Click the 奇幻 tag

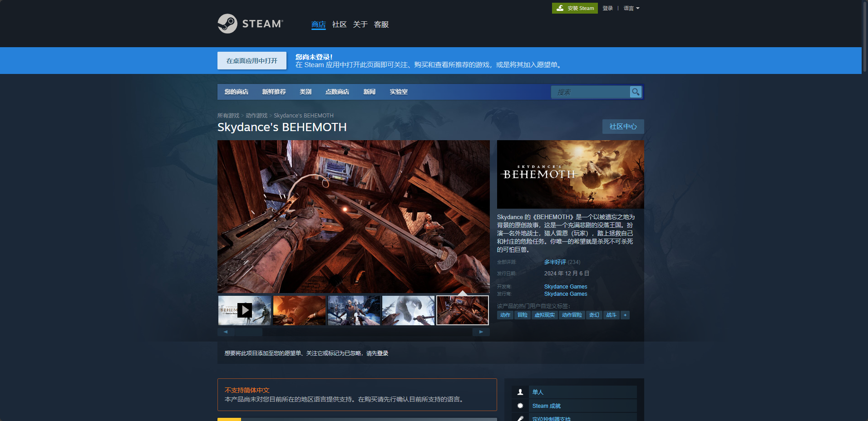tap(594, 315)
